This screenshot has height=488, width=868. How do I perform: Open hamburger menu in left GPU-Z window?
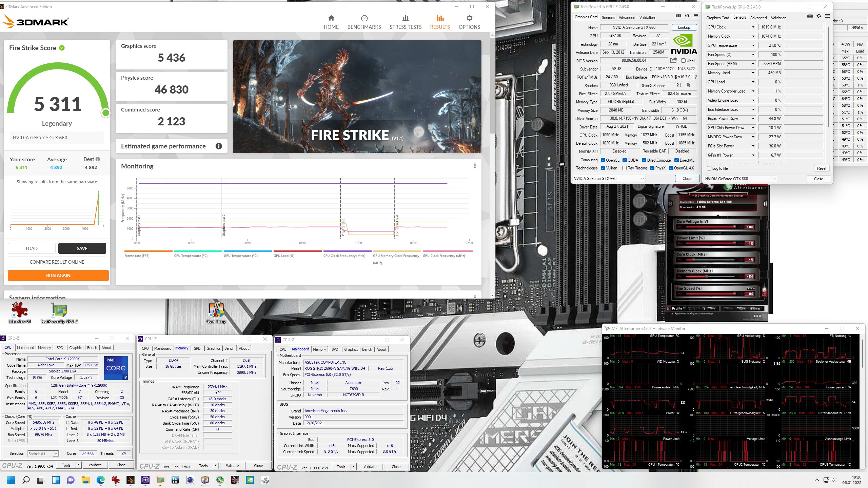[696, 16]
